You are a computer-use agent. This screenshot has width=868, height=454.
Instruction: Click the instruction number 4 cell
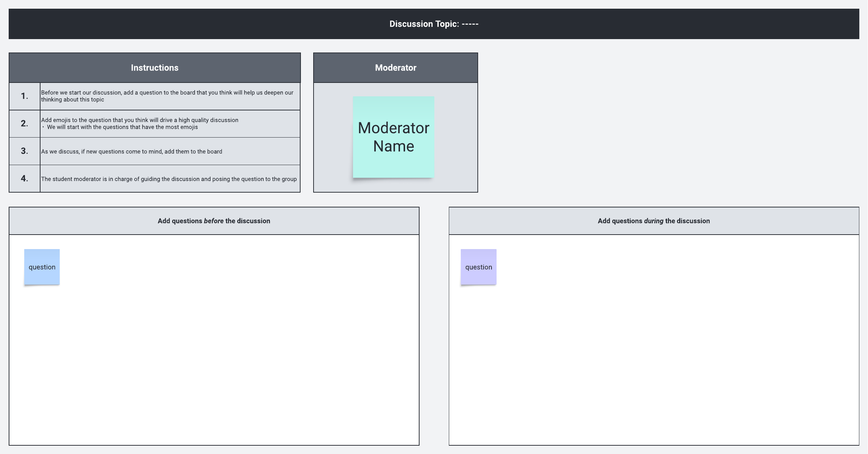point(24,178)
